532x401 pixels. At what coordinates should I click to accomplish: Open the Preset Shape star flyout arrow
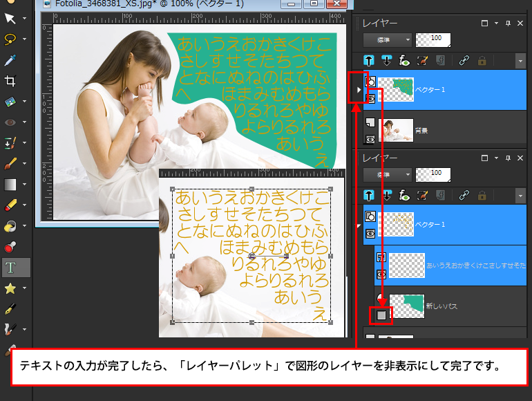pyautogui.click(x=24, y=288)
